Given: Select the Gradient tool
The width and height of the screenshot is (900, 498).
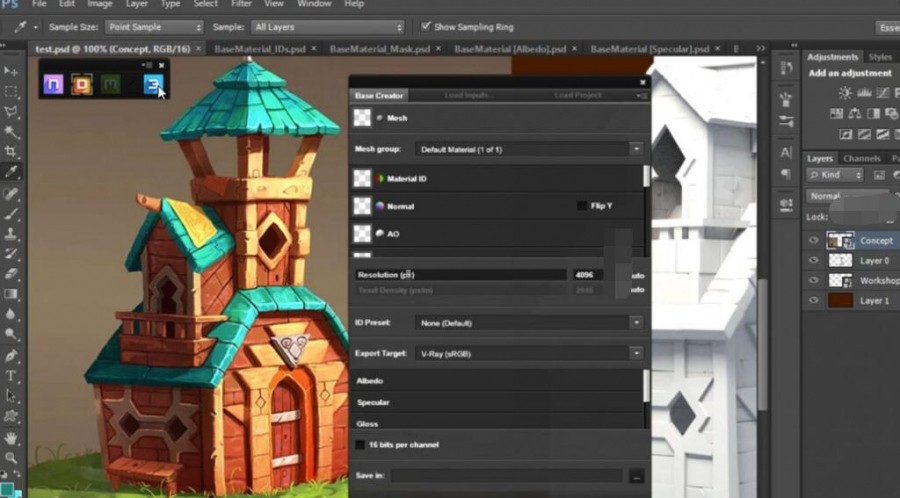Looking at the screenshot, I should pos(10,294).
